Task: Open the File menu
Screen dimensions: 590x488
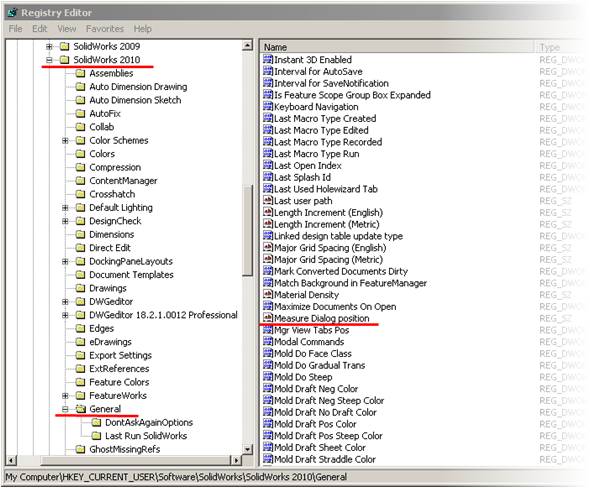Action: point(15,29)
